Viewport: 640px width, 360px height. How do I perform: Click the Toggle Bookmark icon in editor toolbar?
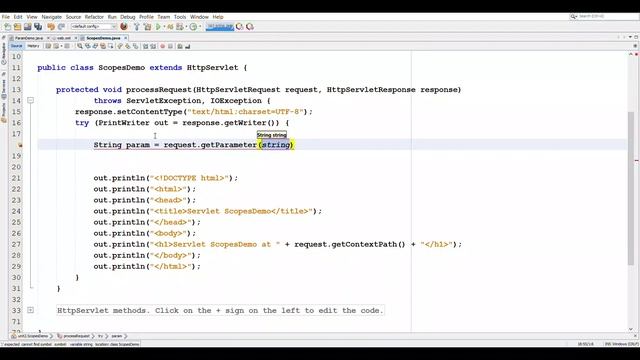click(135, 46)
